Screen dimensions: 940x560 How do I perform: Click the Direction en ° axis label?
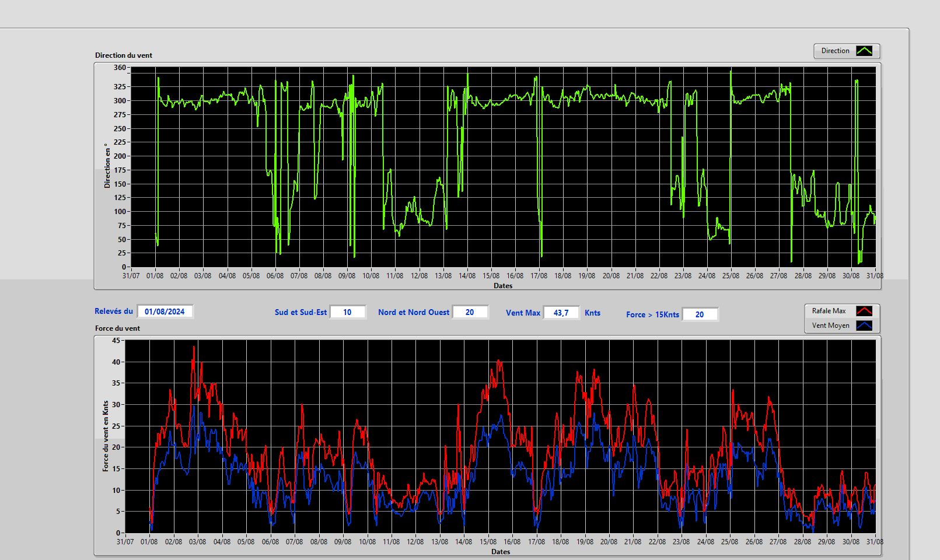tap(107, 166)
